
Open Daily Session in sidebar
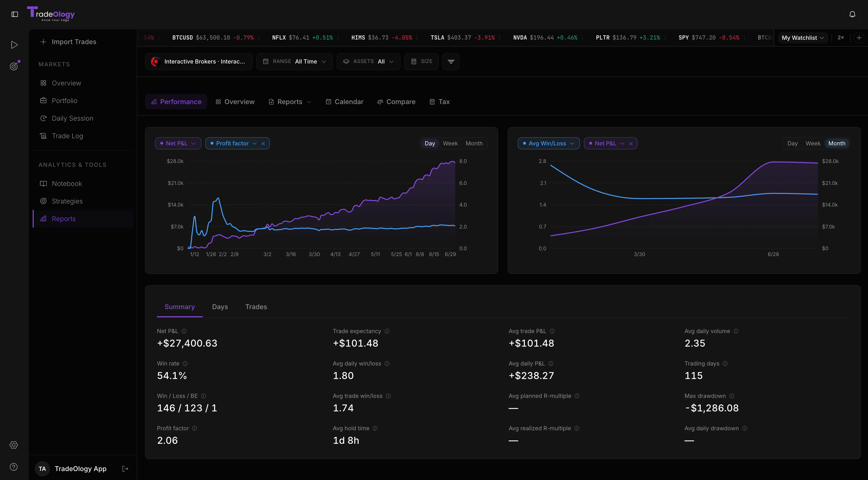point(83,118)
